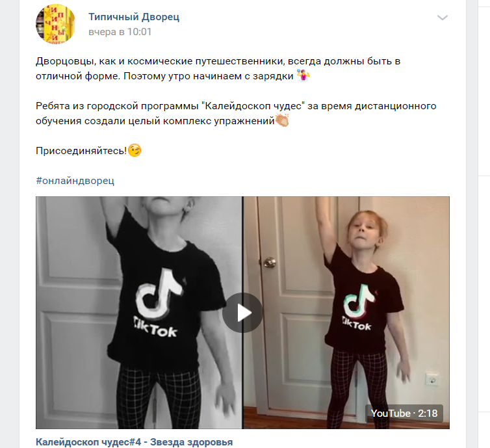
Task: Click the clapping hands emoji after упражнений
Action: pos(282,120)
